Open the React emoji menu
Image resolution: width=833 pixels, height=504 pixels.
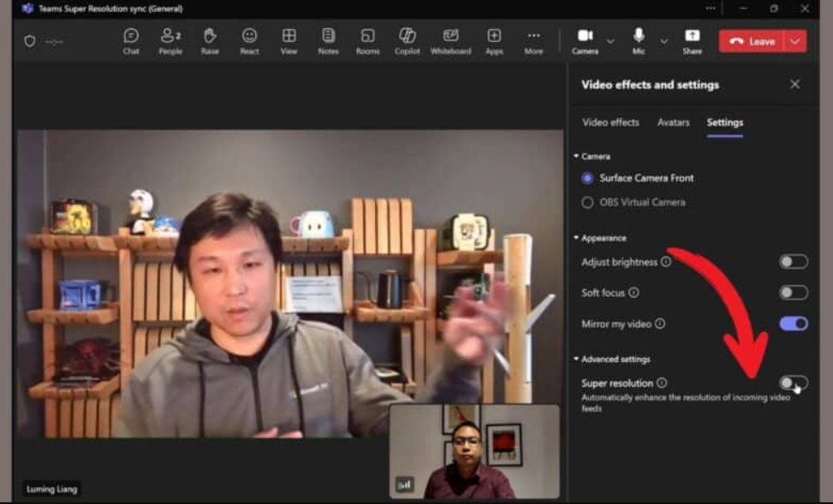(249, 41)
